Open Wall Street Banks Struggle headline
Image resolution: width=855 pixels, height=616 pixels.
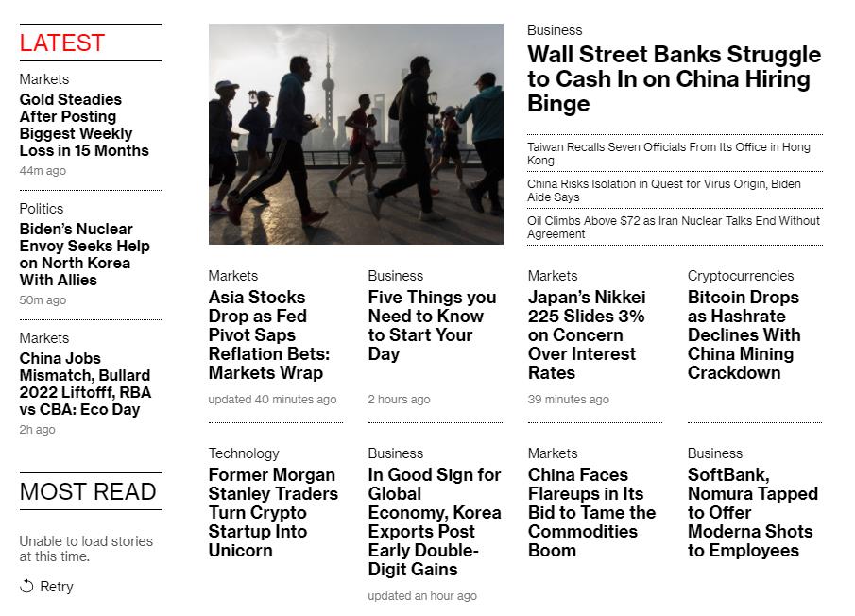[x=674, y=79]
